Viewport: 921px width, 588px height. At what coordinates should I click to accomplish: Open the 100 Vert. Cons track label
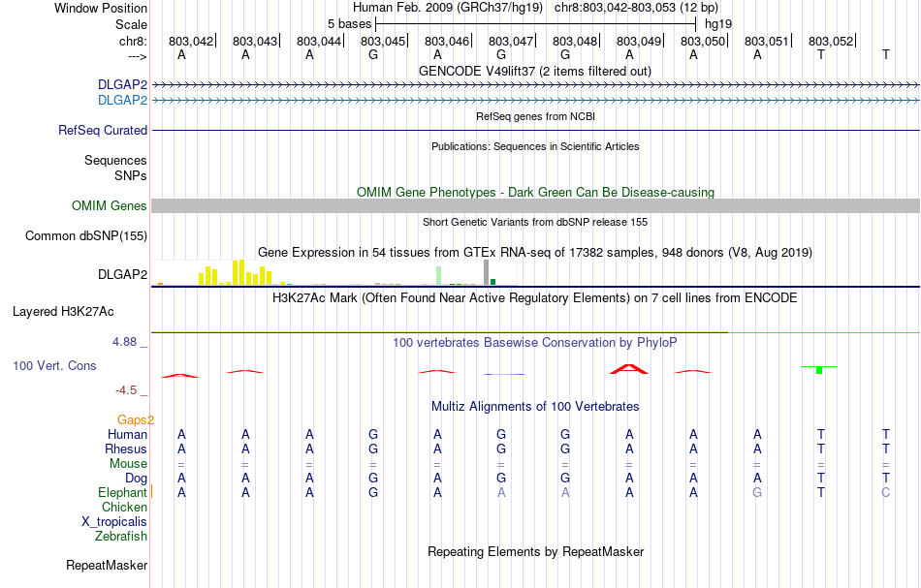pos(54,365)
